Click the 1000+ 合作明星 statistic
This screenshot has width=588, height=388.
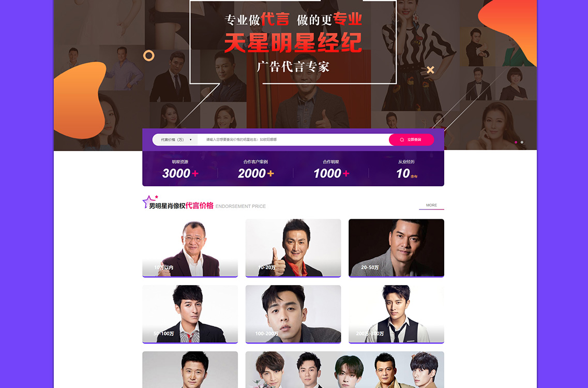(331, 169)
